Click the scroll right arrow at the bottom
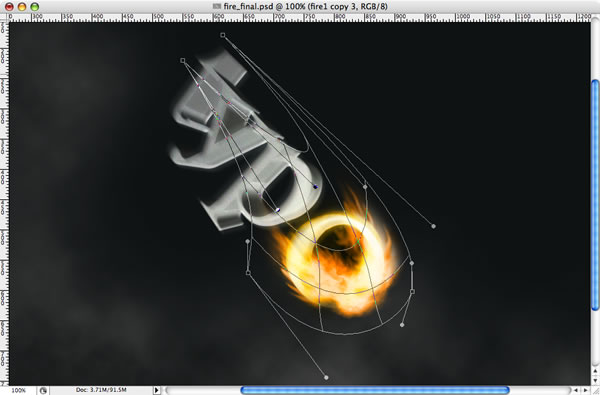The height and width of the screenshot is (395, 600). pos(585,390)
